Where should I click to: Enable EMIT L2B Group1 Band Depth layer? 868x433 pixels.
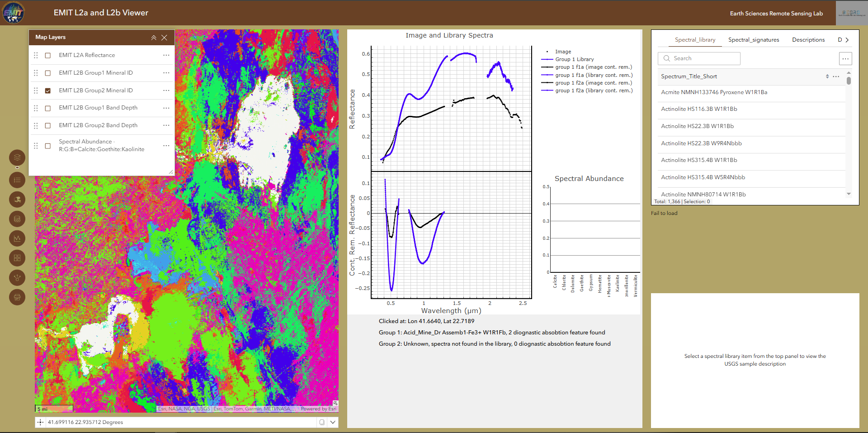48,108
